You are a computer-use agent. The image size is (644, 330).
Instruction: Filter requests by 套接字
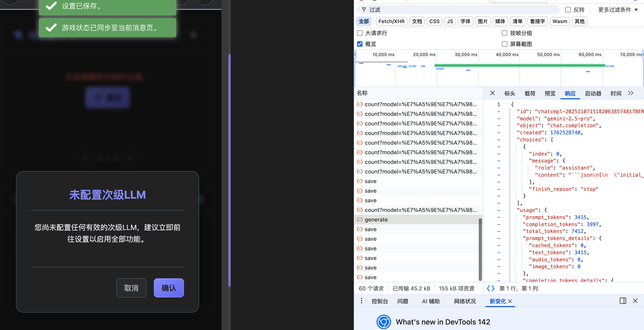pos(537,21)
